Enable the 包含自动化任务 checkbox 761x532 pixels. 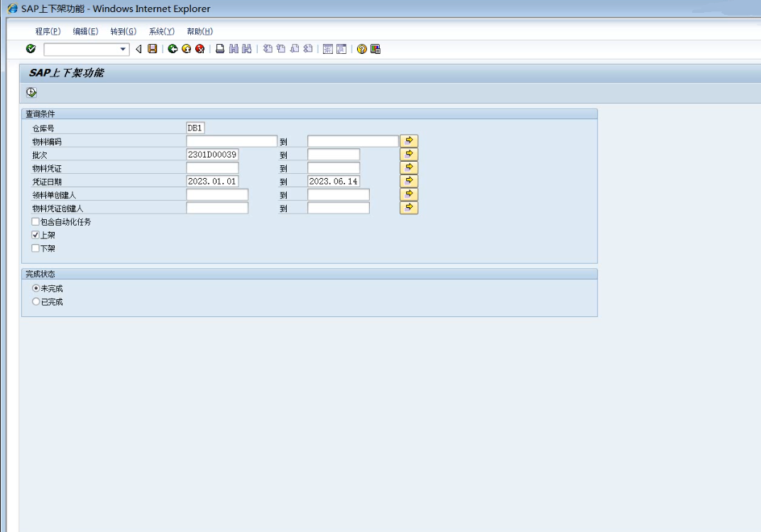coord(35,222)
